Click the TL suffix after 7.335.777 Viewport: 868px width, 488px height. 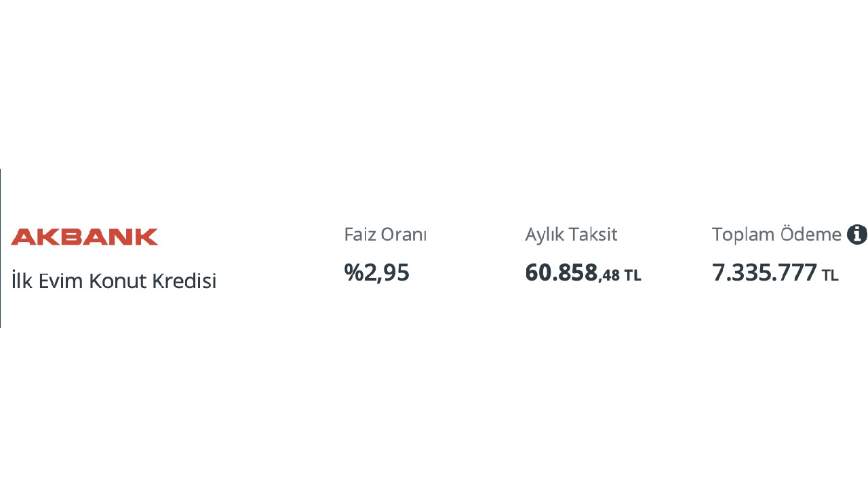(x=830, y=275)
